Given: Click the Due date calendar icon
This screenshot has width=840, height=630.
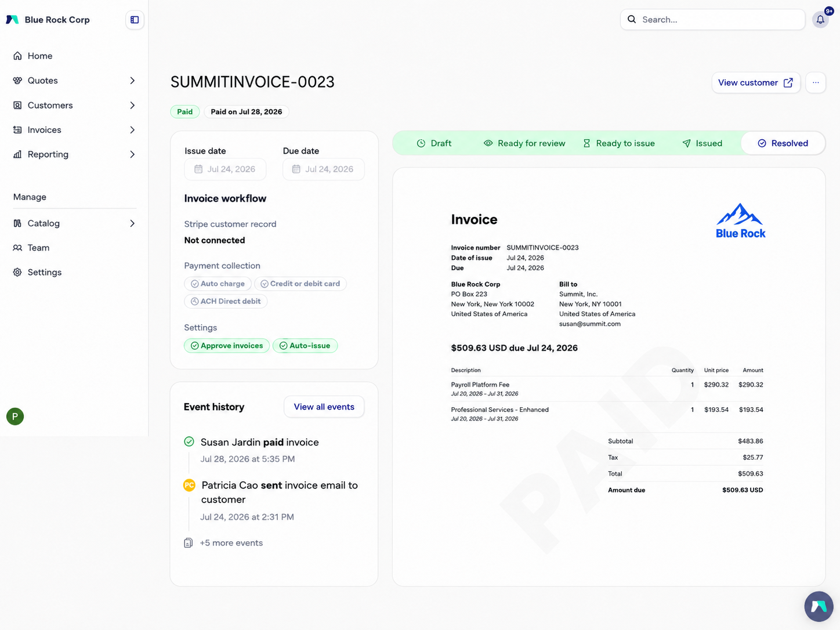Looking at the screenshot, I should point(296,169).
